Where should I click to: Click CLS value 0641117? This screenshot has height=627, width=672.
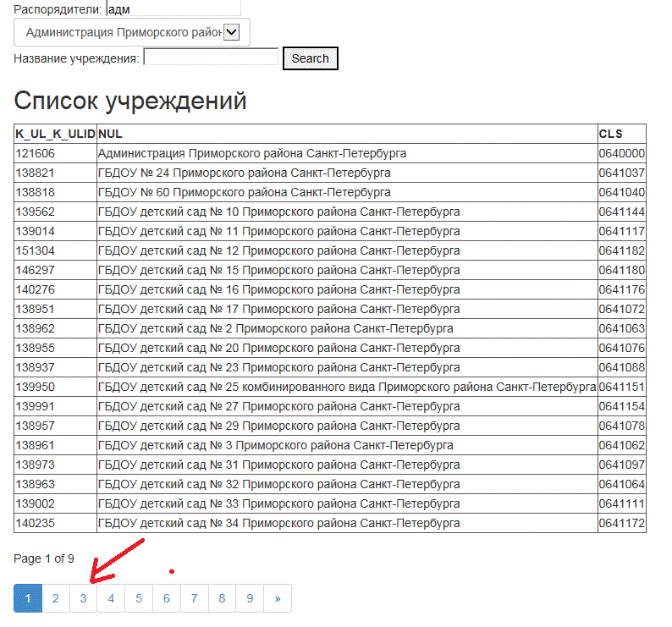click(x=622, y=231)
